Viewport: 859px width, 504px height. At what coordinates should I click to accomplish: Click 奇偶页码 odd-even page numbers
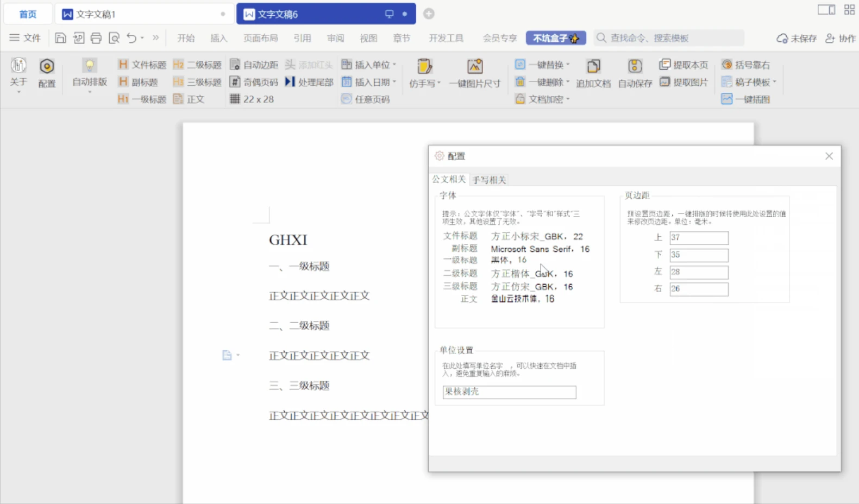tap(254, 82)
